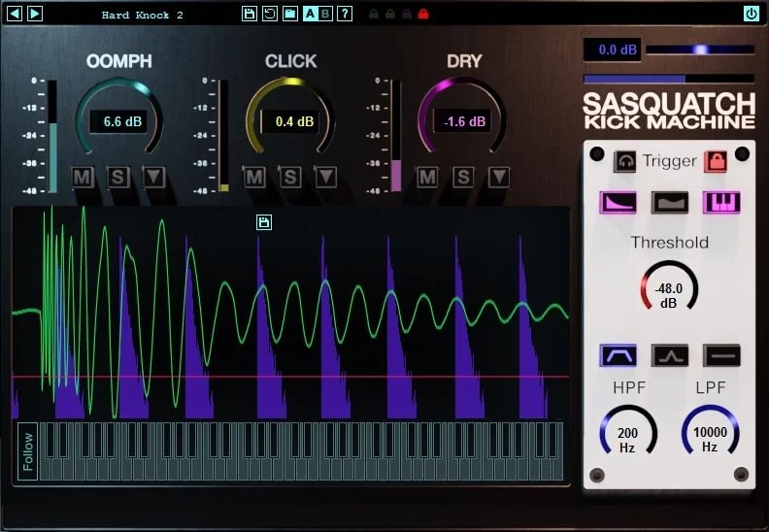Click the CLICK section label
This screenshot has width=769, height=532.
291,61
